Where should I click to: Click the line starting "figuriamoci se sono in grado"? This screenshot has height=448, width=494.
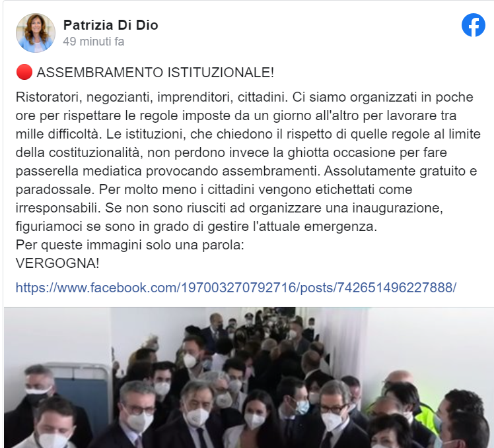point(196,226)
